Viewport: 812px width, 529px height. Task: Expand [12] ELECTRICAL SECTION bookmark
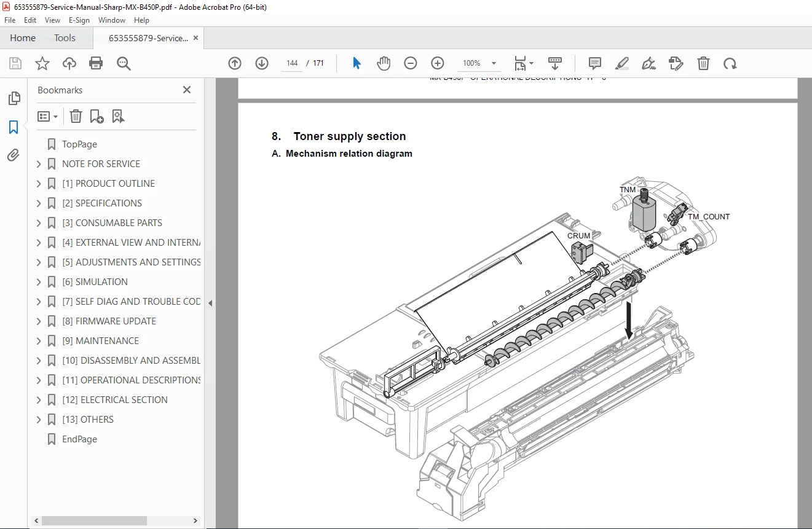point(39,400)
